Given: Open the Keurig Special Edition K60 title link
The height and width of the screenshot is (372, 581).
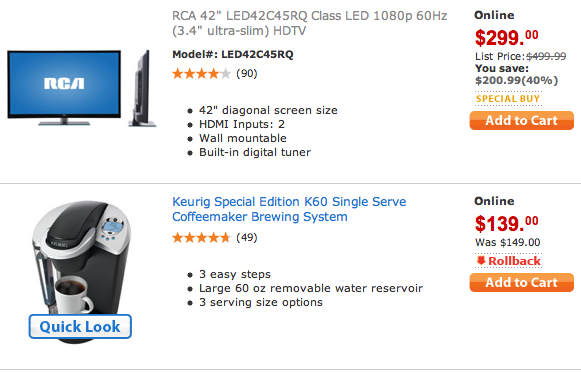Looking at the screenshot, I should point(289,209).
